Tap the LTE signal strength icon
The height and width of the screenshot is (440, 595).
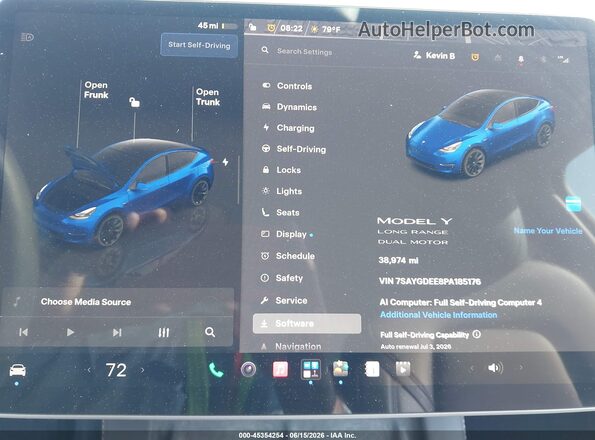click(x=564, y=59)
